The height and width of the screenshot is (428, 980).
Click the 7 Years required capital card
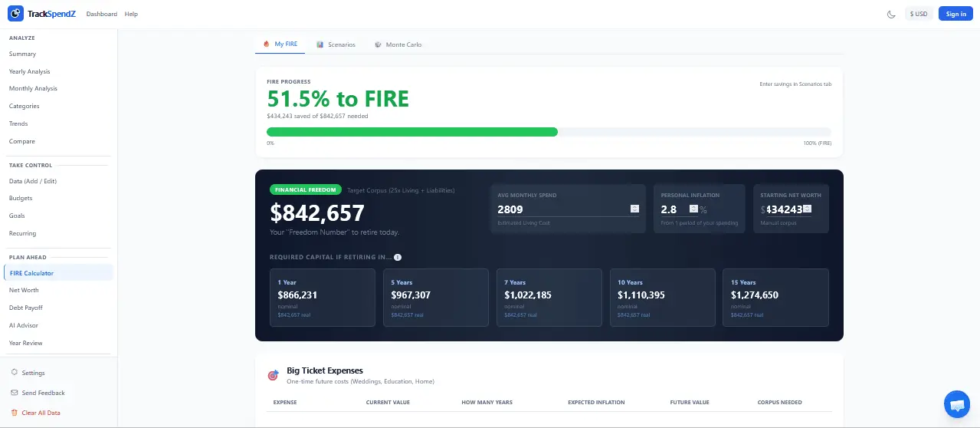point(549,298)
